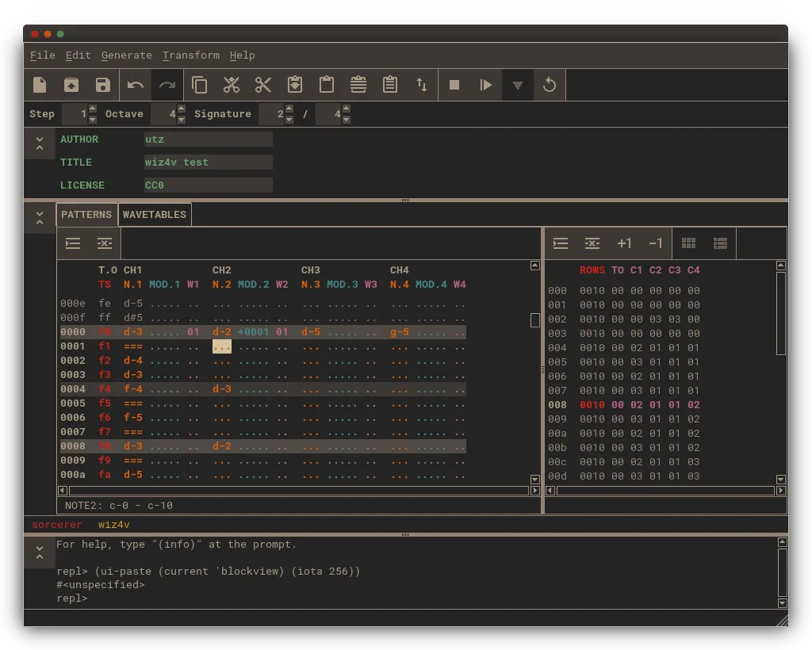Toggle the second grid view icon

click(720, 243)
